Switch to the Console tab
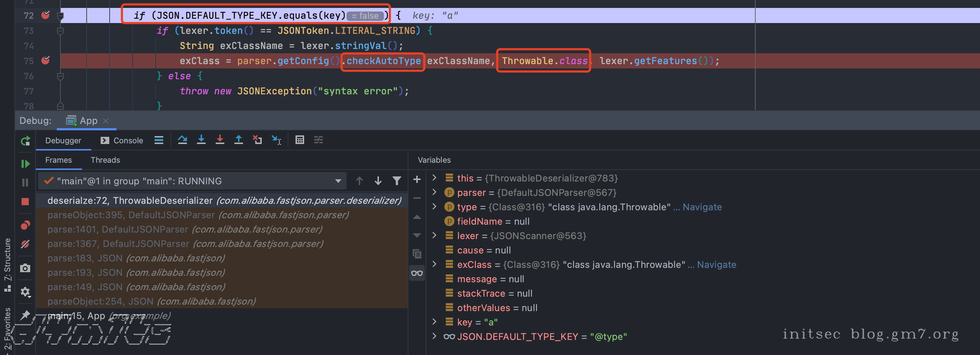Viewport: 980px width, 355px height. pos(122,140)
